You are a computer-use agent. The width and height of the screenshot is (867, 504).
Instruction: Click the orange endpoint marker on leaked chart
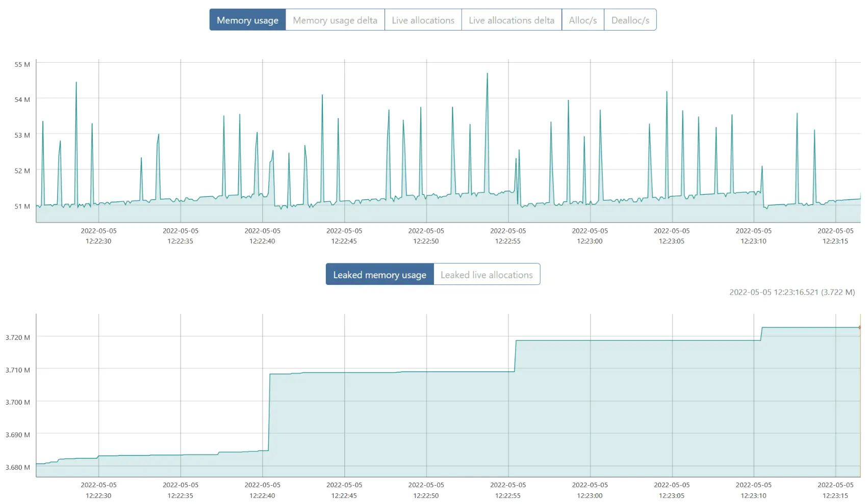[859, 327]
